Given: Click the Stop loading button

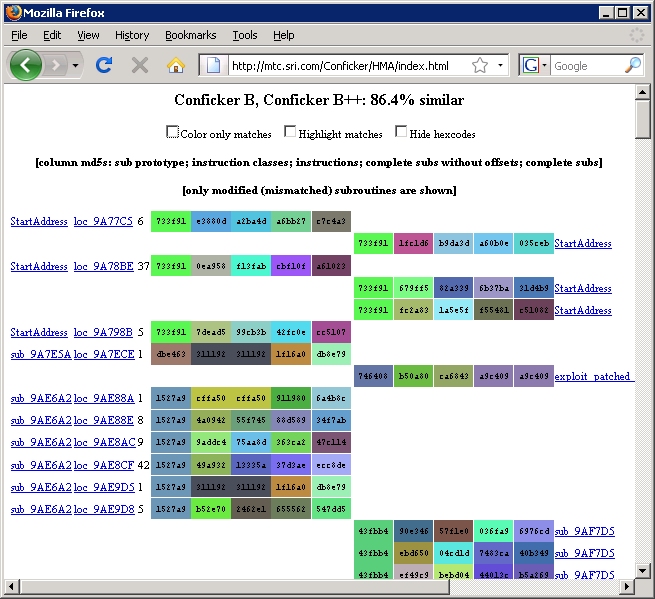Looking at the screenshot, I should pyautogui.click(x=140, y=66).
